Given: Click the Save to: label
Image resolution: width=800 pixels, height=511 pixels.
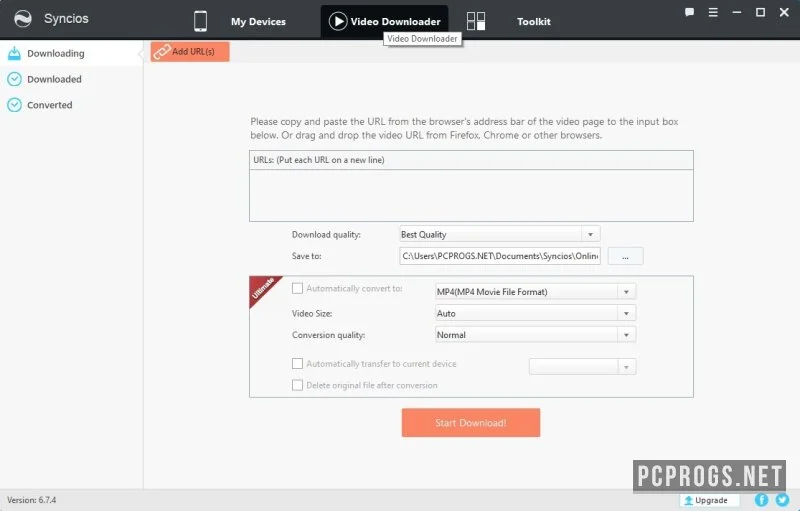Looking at the screenshot, I should [x=307, y=256].
